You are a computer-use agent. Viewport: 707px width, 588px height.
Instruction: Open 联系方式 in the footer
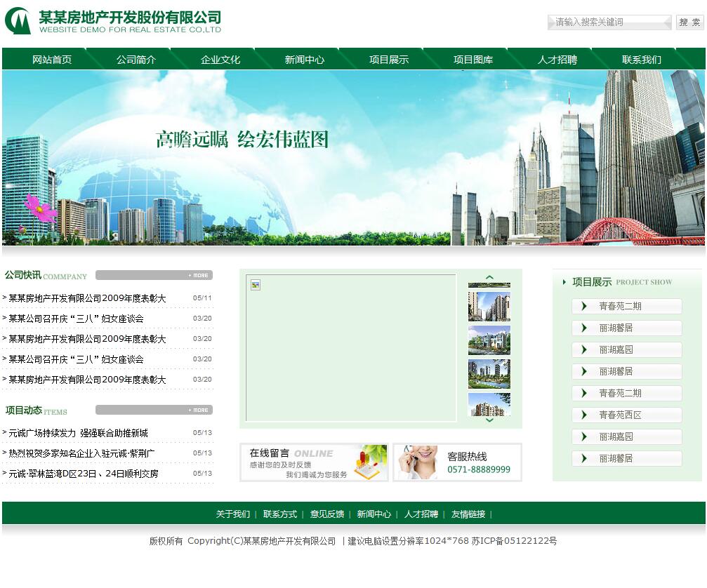pos(280,514)
